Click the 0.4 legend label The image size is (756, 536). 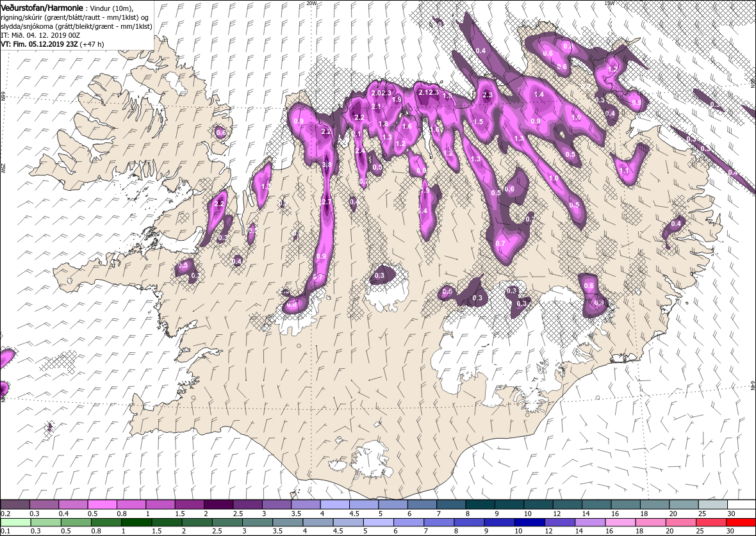63,514
